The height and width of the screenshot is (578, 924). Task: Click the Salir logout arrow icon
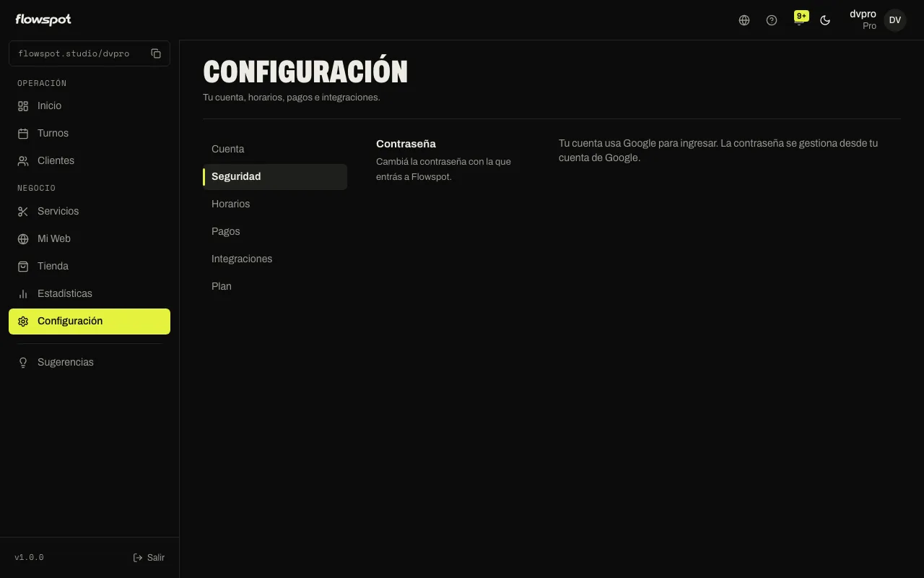pyautogui.click(x=138, y=558)
